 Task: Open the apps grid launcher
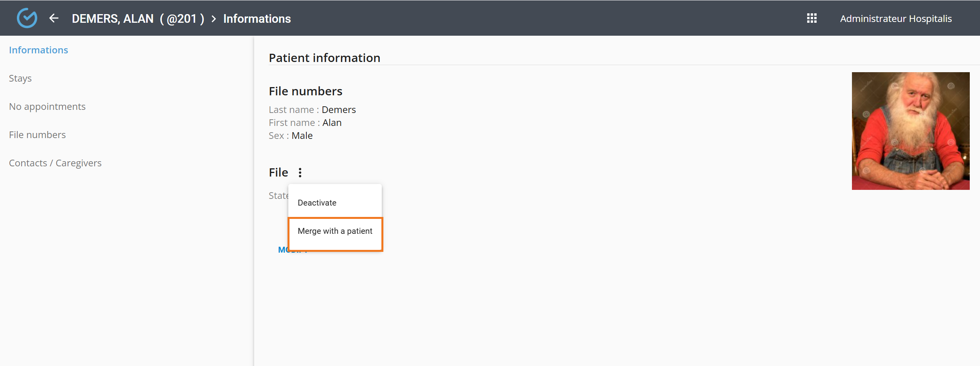pos(811,18)
